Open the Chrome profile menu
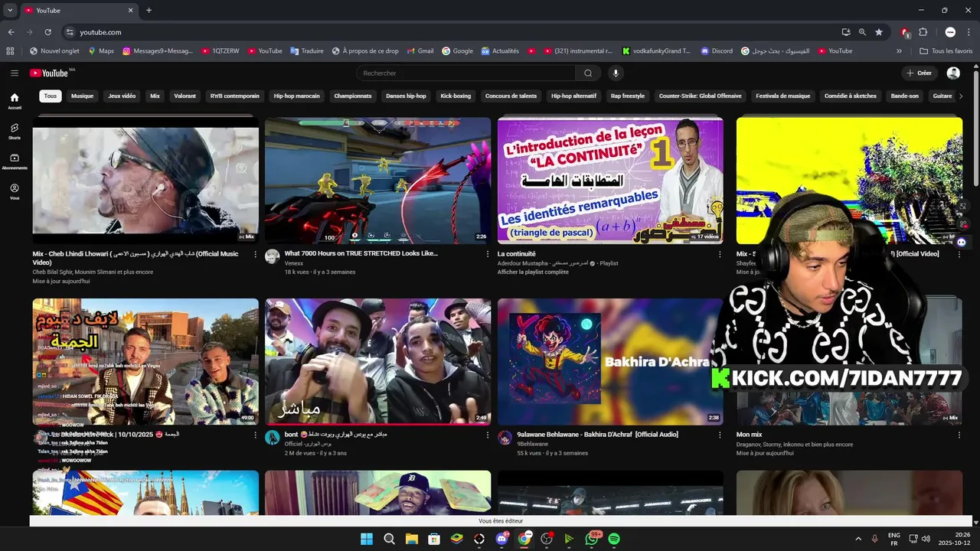Screen dimensions: 980x551 click(950, 32)
